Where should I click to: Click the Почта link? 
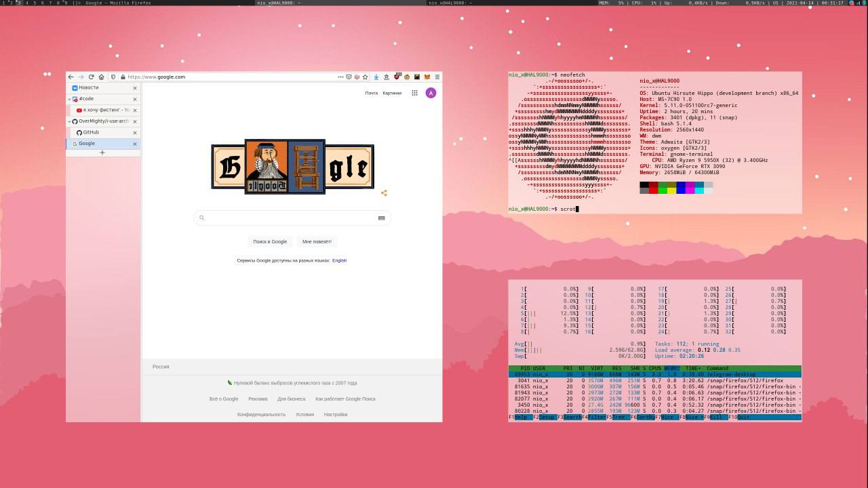pos(371,93)
